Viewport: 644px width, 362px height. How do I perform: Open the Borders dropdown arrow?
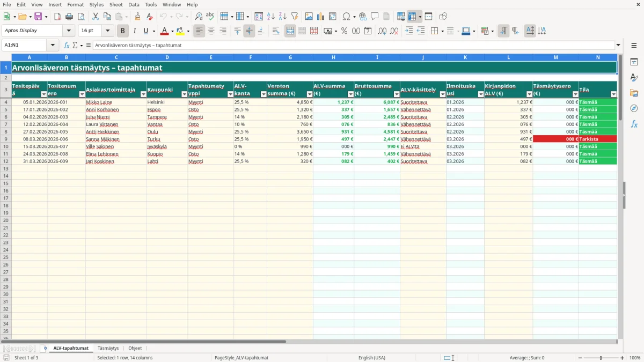tap(442, 31)
